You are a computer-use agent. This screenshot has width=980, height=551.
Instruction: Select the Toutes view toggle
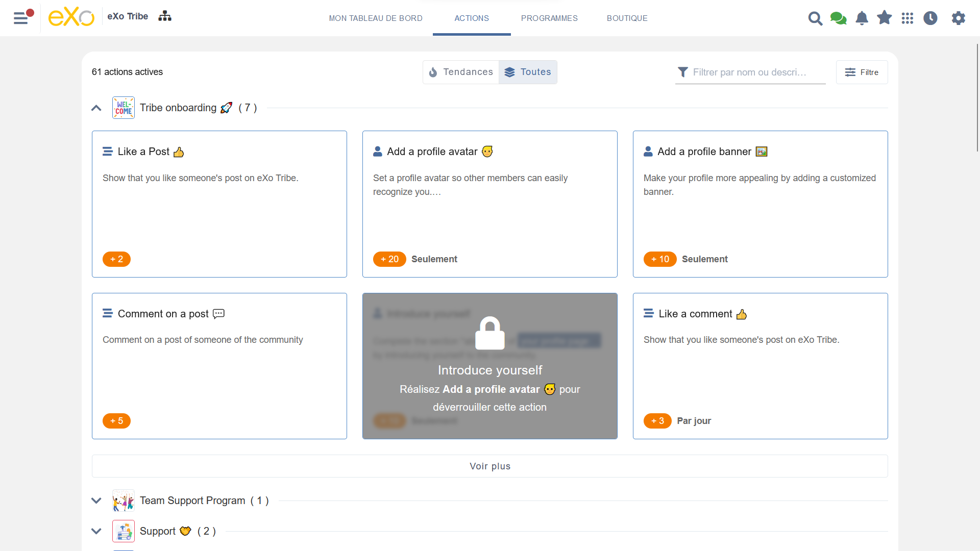point(528,72)
